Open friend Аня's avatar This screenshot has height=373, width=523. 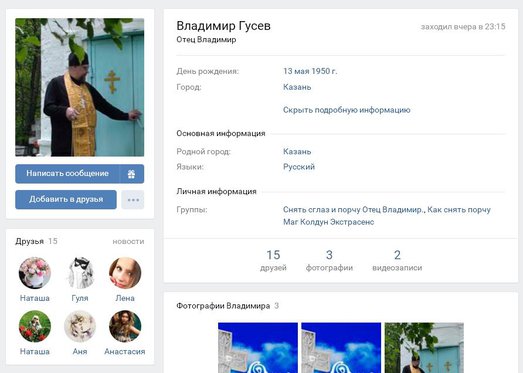pyautogui.click(x=80, y=326)
